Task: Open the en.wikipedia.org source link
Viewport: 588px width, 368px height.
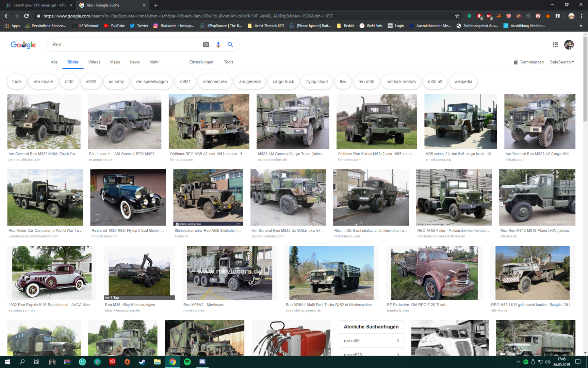Action: (438, 159)
